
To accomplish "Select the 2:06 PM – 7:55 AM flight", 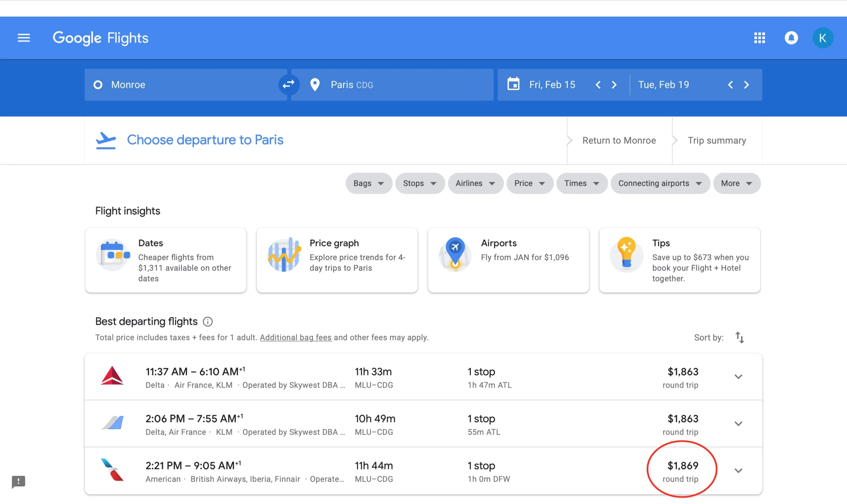I will 423,423.
